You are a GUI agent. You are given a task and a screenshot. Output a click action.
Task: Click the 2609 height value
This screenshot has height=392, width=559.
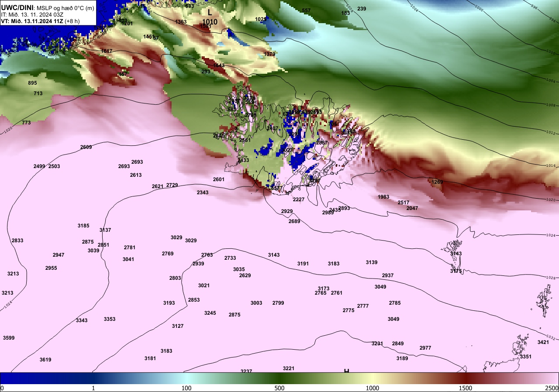pyautogui.click(x=86, y=147)
